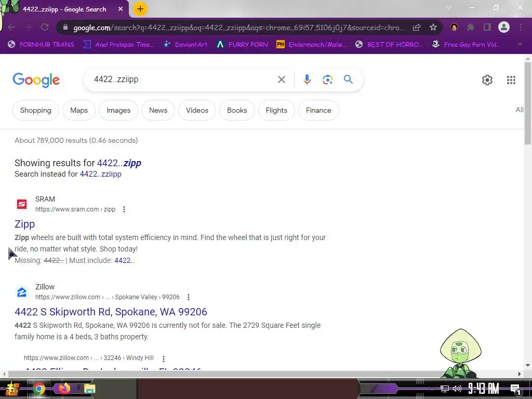Click the scroll right arrow at bottom

pos(520,374)
